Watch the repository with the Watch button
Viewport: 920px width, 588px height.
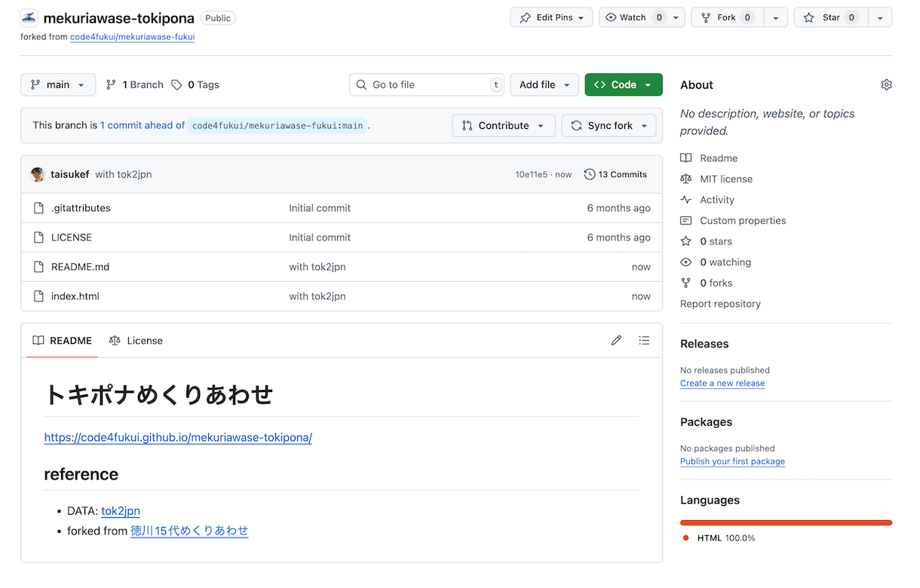[633, 17]
